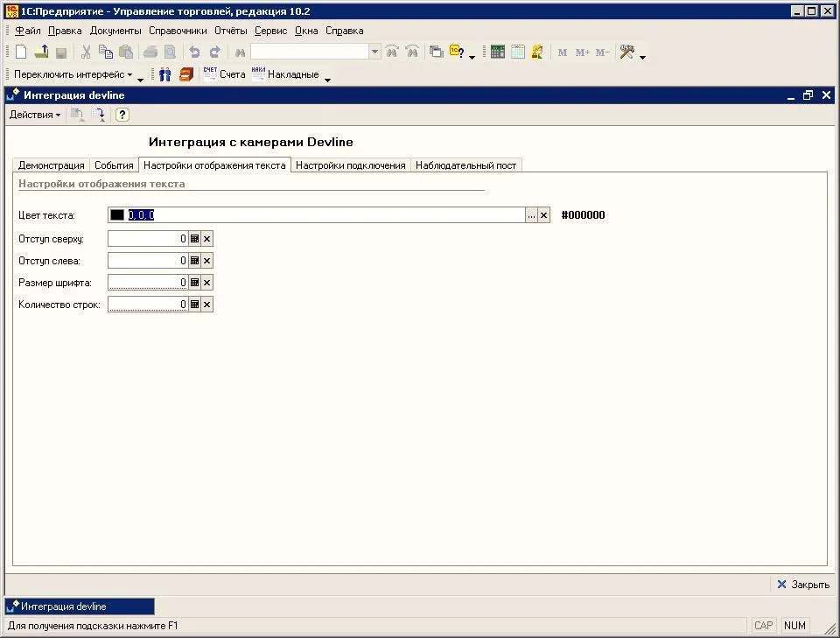Click the Cut scissors icon
Screen dimensions: 840x638
(85, 52)
